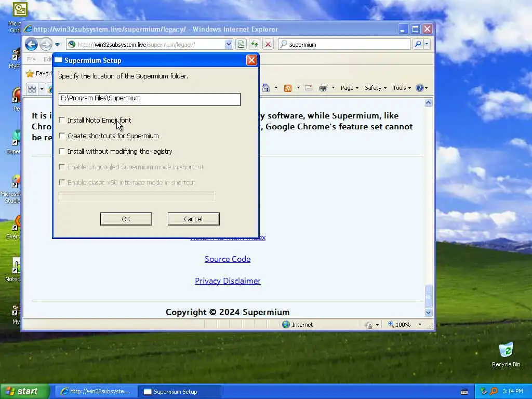Click the compatibility view icon
The image size is (532, 399).
[241, 45]
